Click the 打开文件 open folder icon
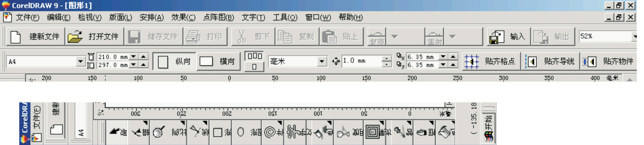Image resolution: width=644 pixels, height=145 pixels. pyautogui.click(x=75, y=37)
